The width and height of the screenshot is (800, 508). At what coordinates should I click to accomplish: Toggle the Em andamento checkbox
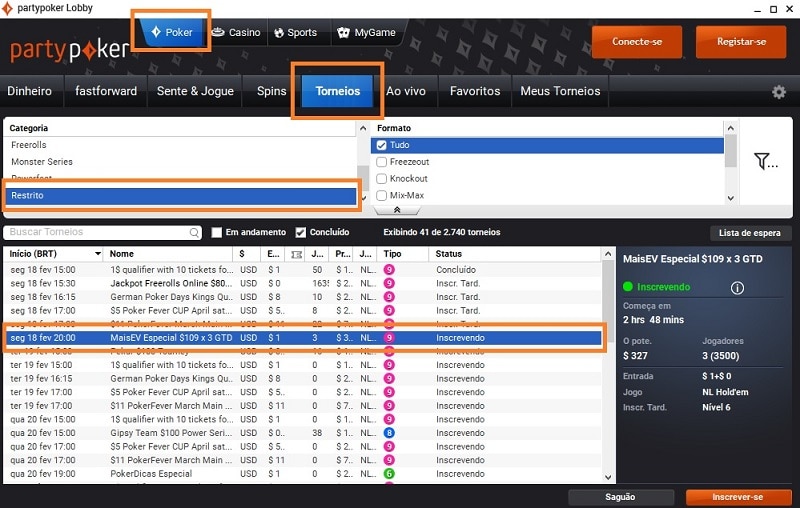[216, 233]
